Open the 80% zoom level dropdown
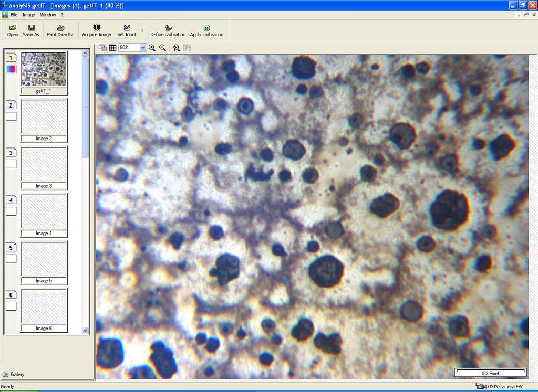 [x=143, y=48]
